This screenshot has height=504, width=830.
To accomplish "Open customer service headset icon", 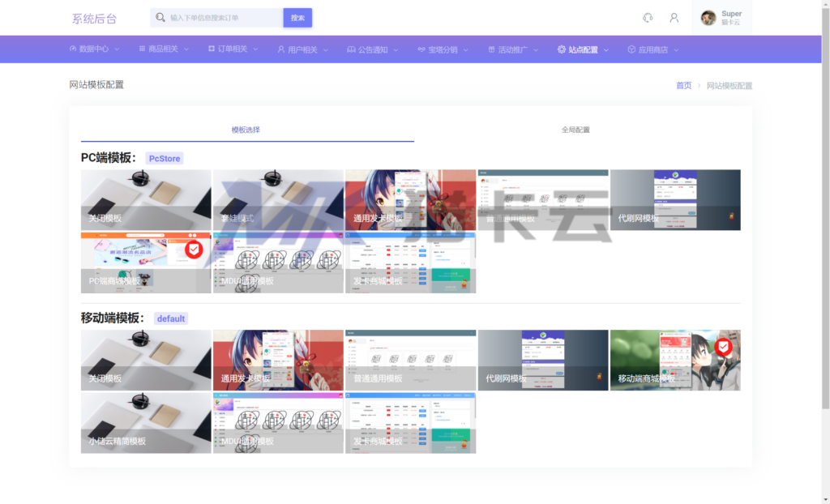I will pyautogui.click(x=648, y=18).
